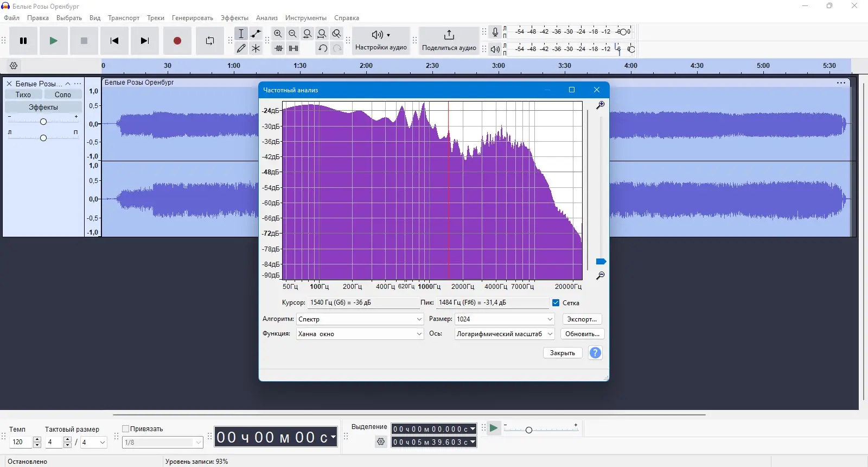Viewport: 868px width, 467px height.
Task: Adjust the track gain slider
Action: click(43, 122)
